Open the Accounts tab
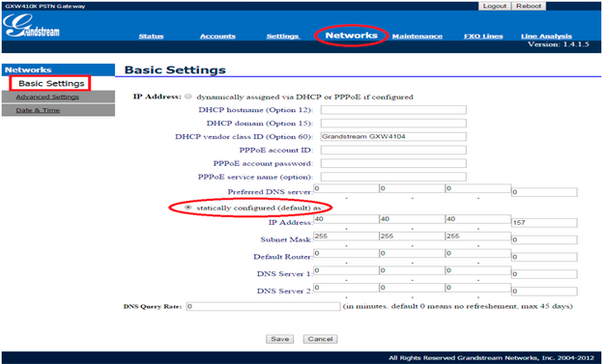 tap(217, 36)
